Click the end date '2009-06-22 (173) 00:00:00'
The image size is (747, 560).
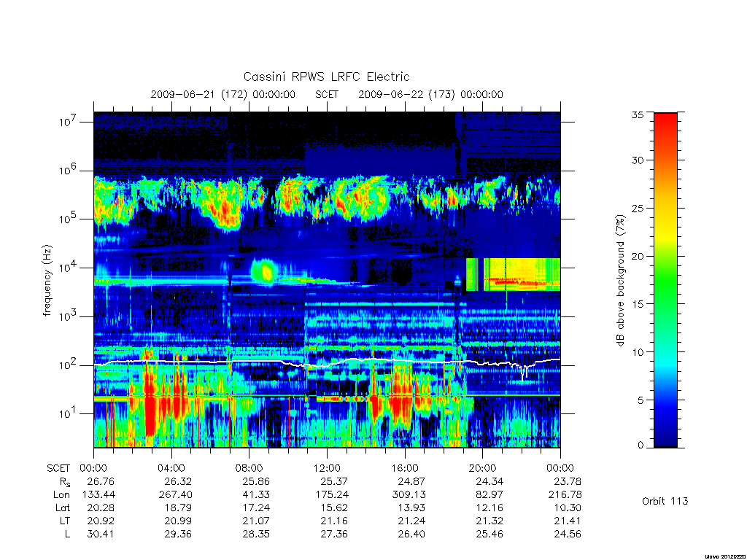430,94
